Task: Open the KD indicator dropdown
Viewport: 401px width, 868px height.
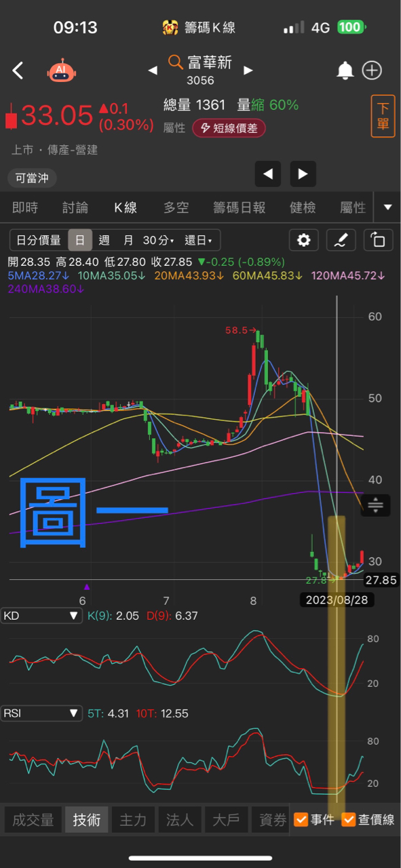Action: click(x=42, y=616)
